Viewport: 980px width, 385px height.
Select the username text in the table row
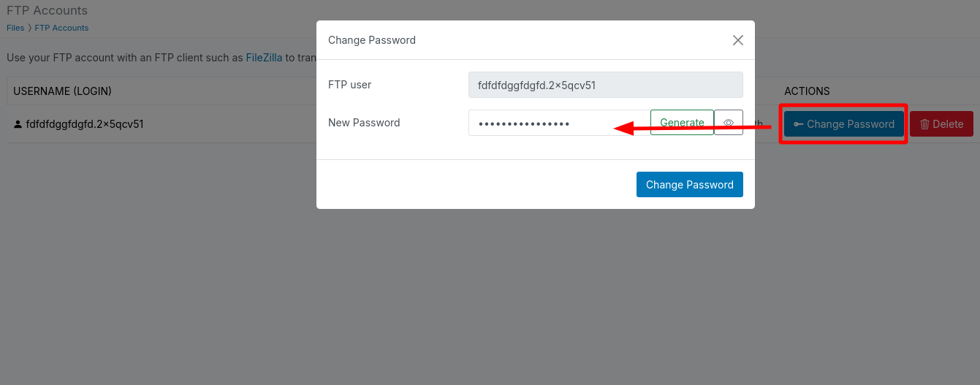click(x=85, y=124)
